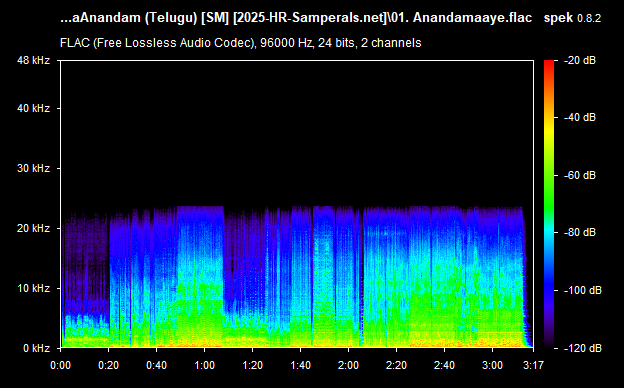Click the -40 dB scale label
The height and width of the screenshot is (388, 624).
tap(579, 117)
